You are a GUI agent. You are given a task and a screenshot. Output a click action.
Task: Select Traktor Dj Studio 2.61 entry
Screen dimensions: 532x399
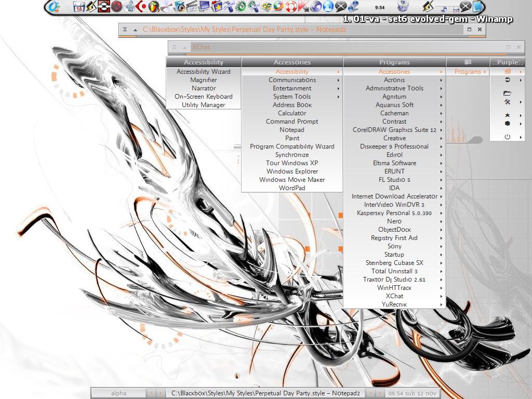394,280
